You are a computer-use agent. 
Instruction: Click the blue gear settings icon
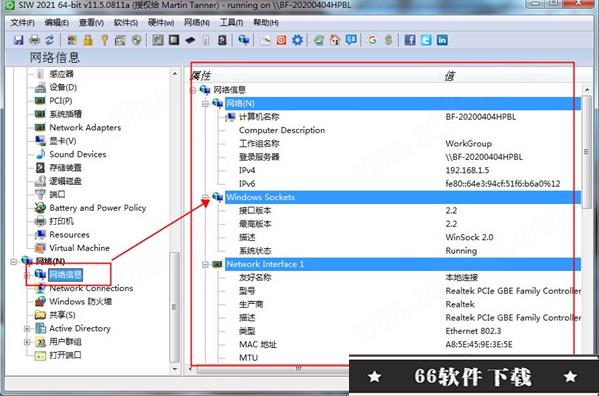pos(297,40)
